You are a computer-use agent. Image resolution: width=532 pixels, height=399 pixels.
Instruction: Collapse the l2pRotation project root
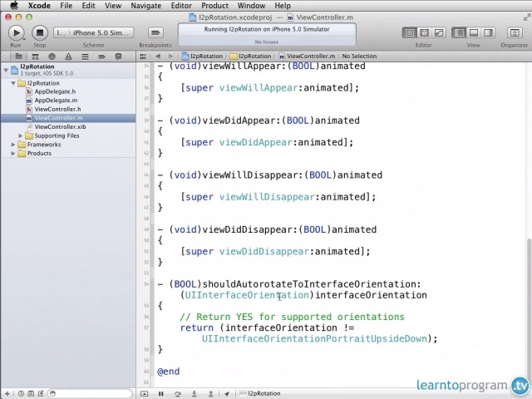click(6, 70)
